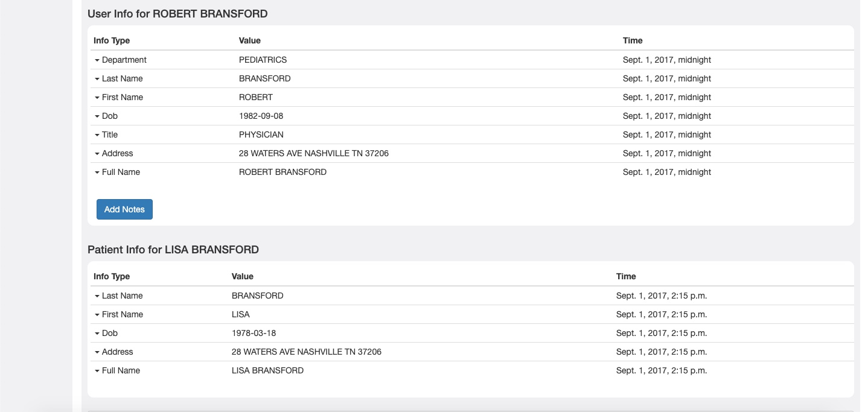Click the user table Time column header
The width and height of the screenshot is (868, 412).
[633, 40]
